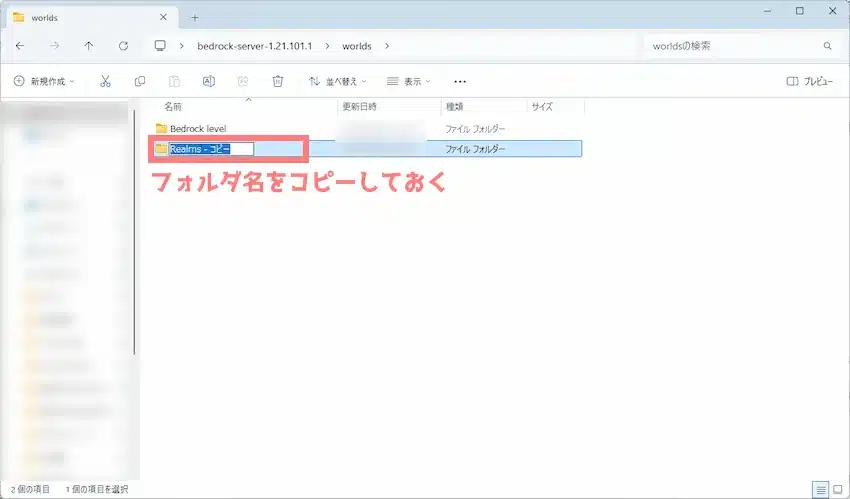Image resolution: width=850 pixels, height=499 pixels.
Task: Refresh the current folder view
Action: (x=123, y=46)
